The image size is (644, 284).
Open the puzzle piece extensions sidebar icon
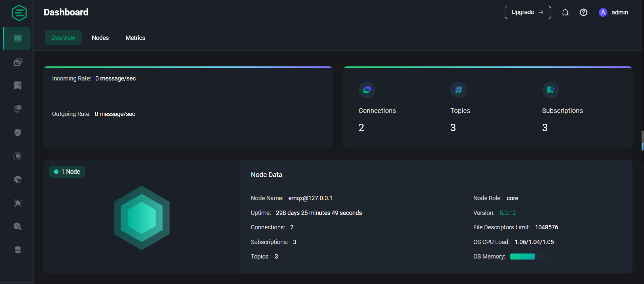click(x=18, y=203)
